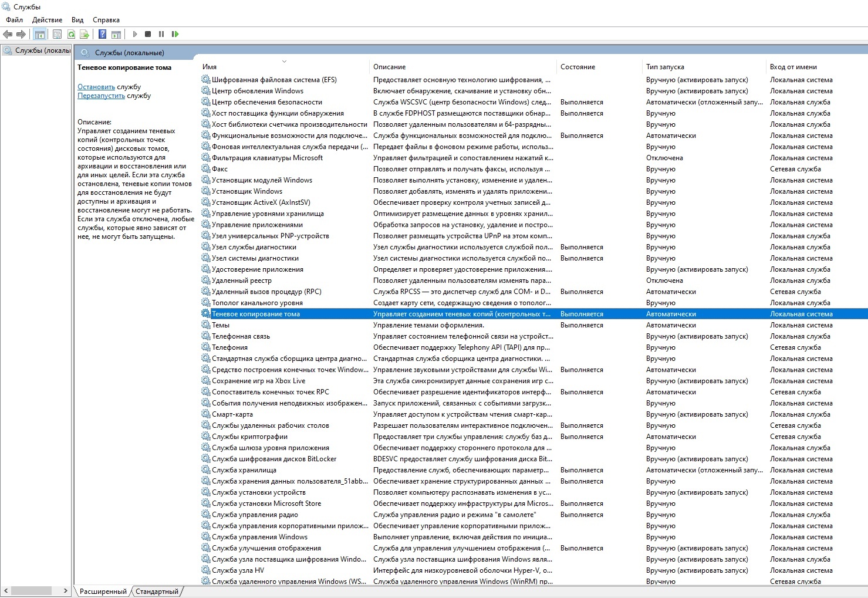
Task: Sort by the Имя column header
Action: click(284, 66)
